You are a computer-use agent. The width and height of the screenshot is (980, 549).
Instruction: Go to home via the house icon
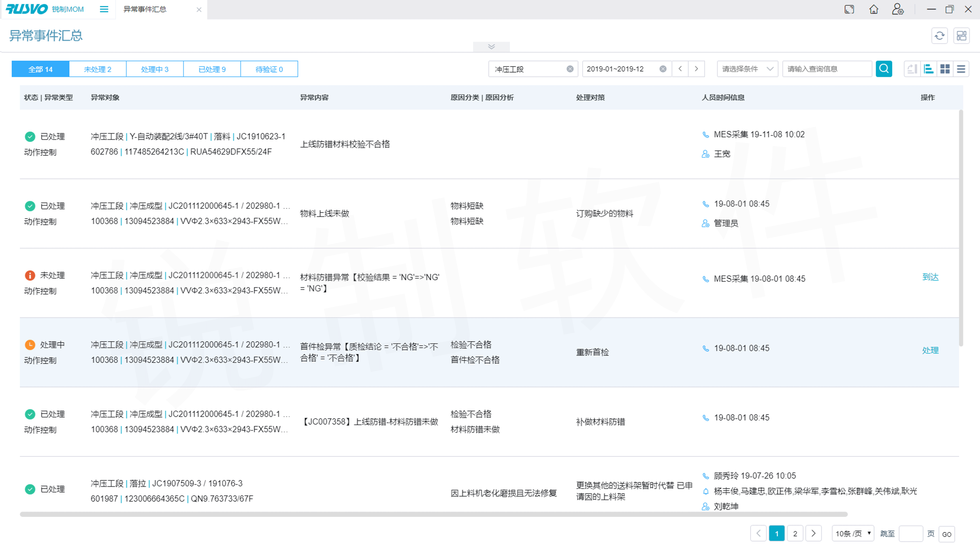[874, 9]
